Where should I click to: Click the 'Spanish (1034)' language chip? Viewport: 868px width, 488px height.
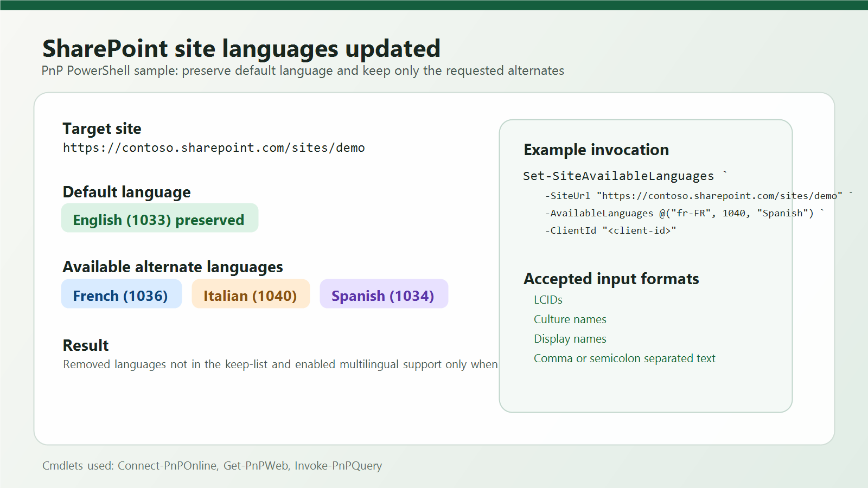[384, 294]
